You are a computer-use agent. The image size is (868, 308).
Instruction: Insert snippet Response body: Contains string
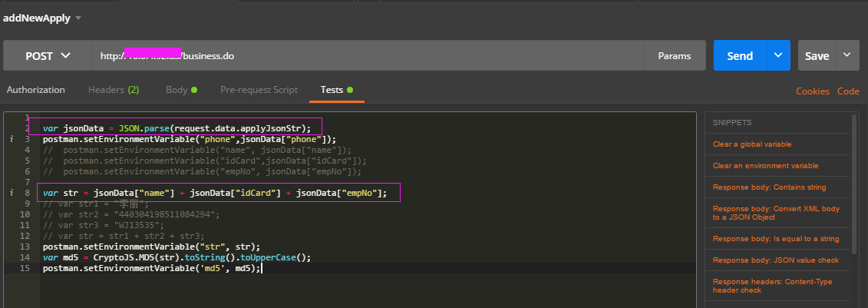point(770,187)
